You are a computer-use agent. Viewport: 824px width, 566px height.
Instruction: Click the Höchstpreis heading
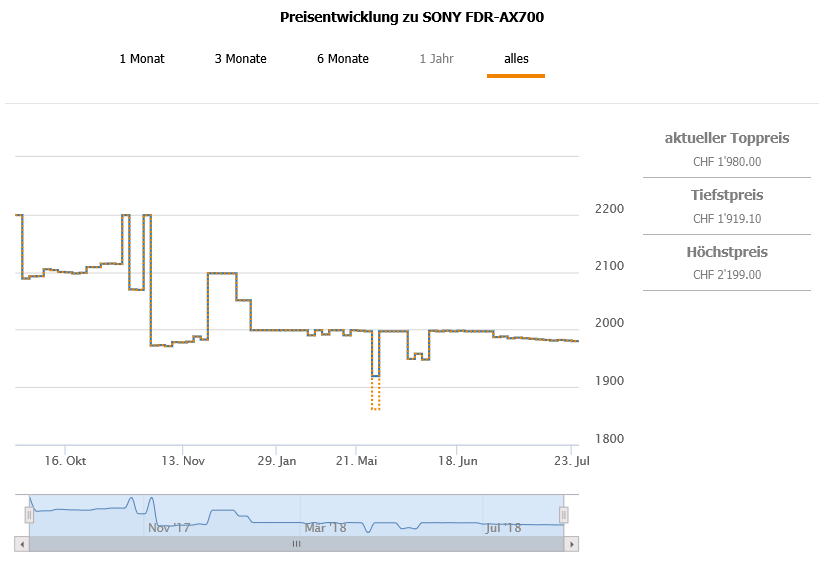[727, 252]
